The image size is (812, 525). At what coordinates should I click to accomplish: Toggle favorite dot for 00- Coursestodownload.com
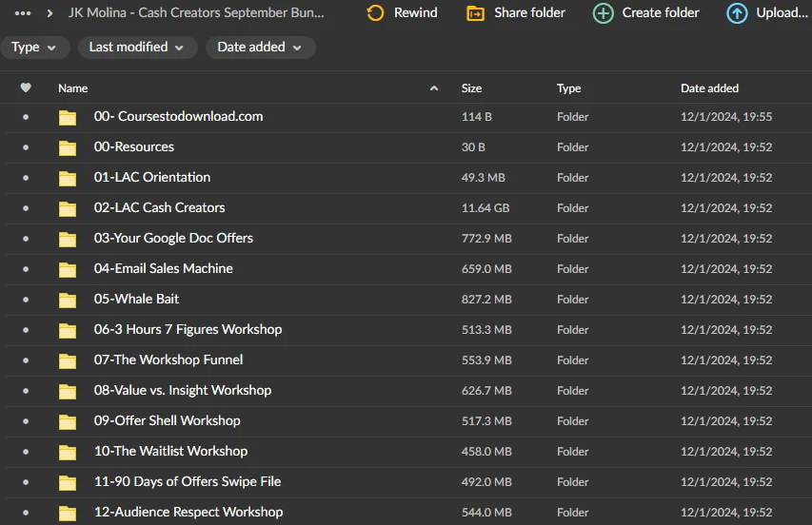click(x=26, y=117)
